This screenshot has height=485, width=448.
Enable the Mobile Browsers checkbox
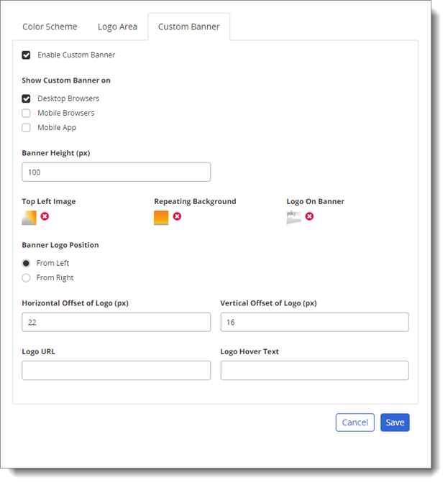click(27, 113)
